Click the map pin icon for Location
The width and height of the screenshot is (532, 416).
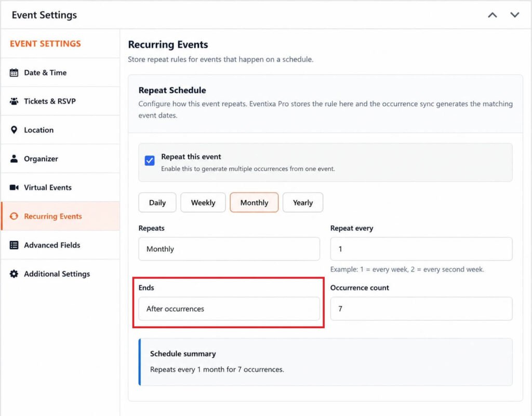coord(14,129)
